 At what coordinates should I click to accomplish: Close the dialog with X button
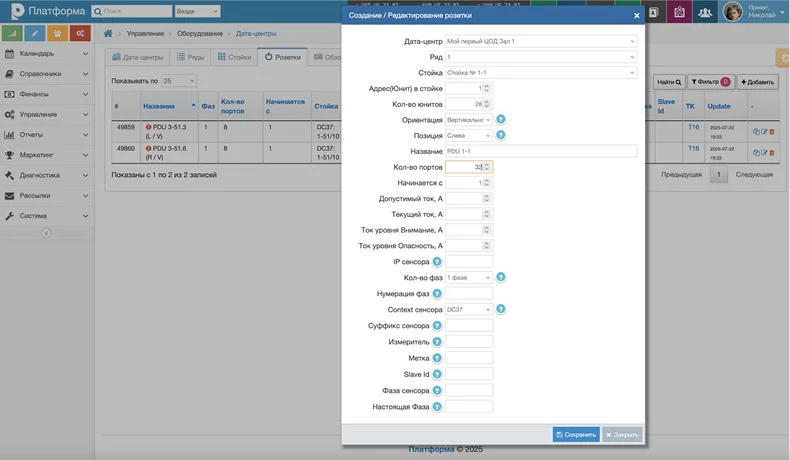coord(636,16)
